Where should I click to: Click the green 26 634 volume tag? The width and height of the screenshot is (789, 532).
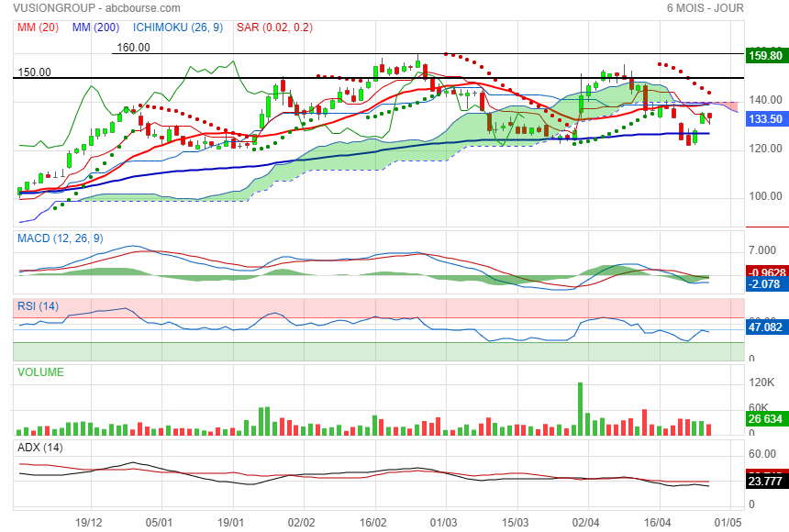coord(765,419)
